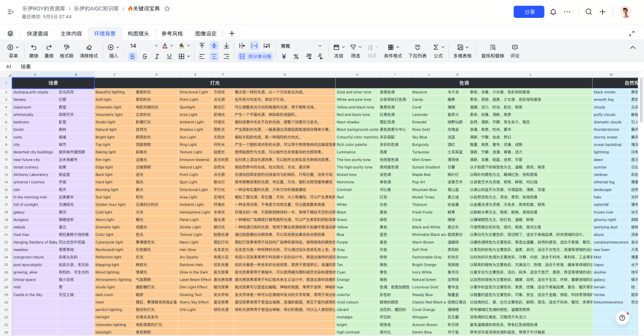Open the notifications bell
644x336 pixels.
553,12
